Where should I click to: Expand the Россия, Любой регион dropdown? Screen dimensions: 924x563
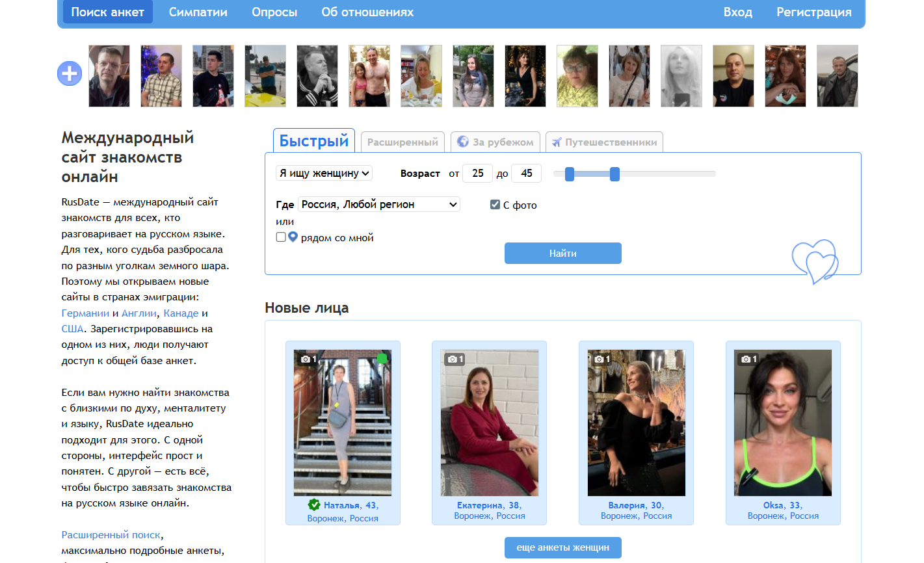[x=379, y=204]
